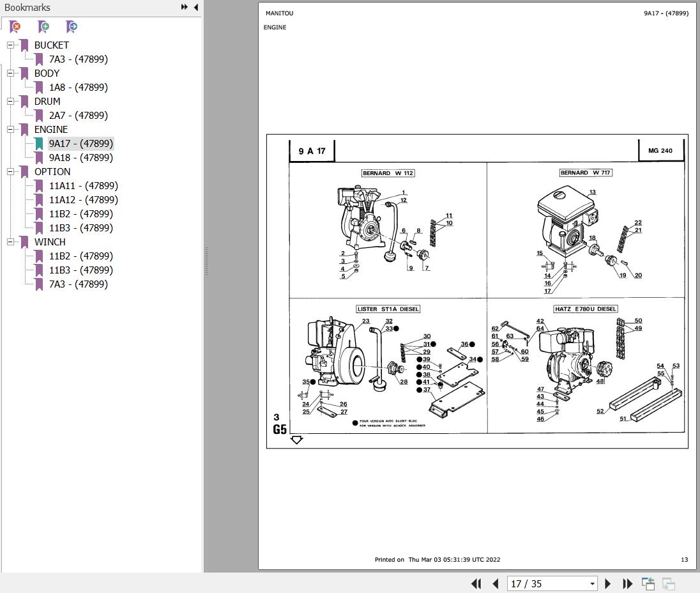Open bookmark 1A8 - (47899)

79,88
